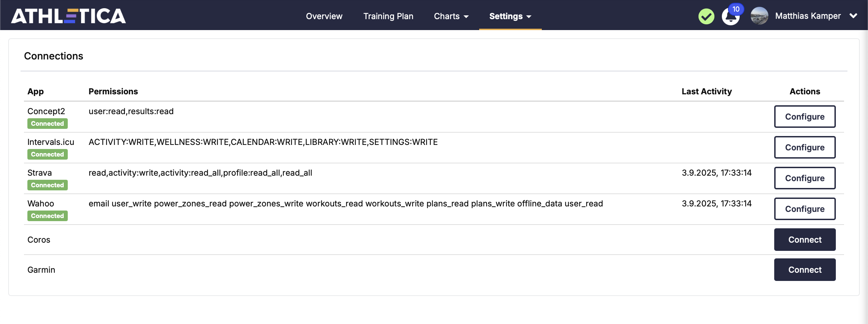Viewport: 868px width, 324px height.
Task: Click the Connected badge under Concept2
Action: click(x=48, y=124)
